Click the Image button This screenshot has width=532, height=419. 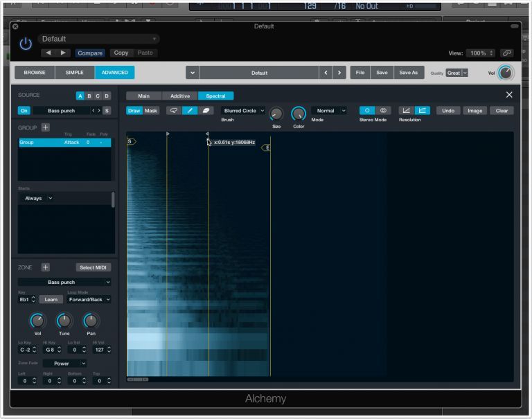tap(475, 111)
